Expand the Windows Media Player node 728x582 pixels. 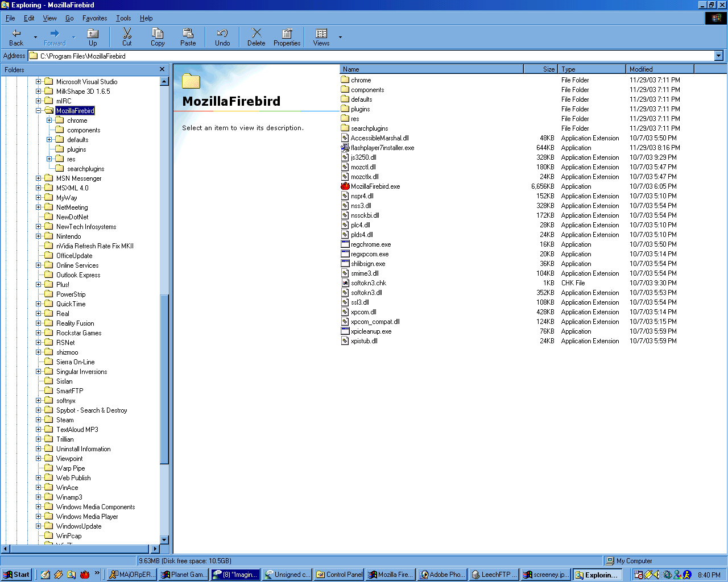click(x=38, y=517)
